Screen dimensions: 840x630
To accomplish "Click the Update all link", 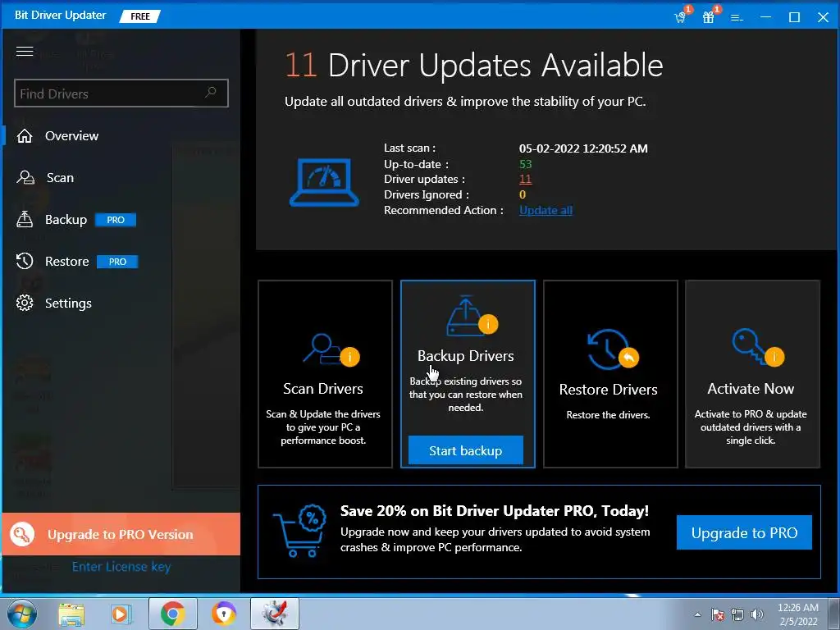I will tap(546, 210).
